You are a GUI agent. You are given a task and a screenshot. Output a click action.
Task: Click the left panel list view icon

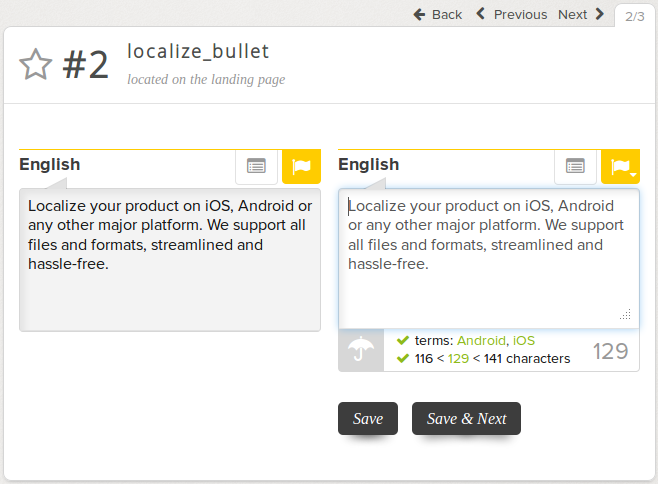[256, 166]
